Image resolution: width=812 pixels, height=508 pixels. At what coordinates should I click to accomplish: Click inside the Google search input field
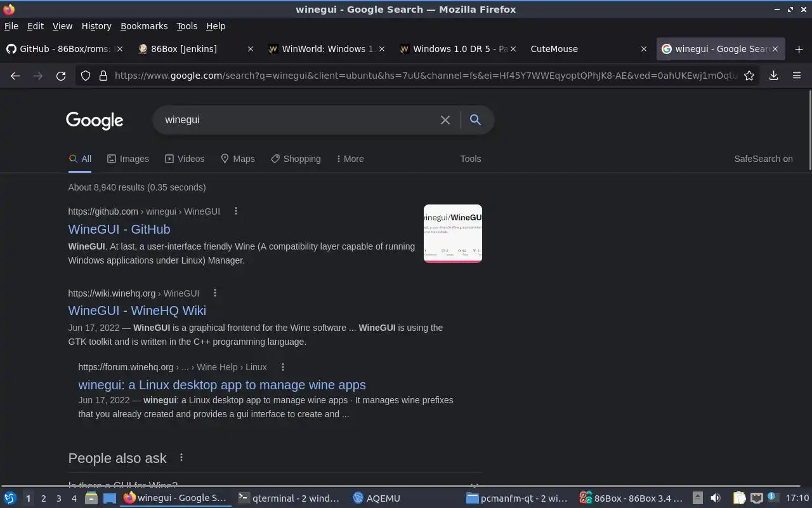(298, 120)
